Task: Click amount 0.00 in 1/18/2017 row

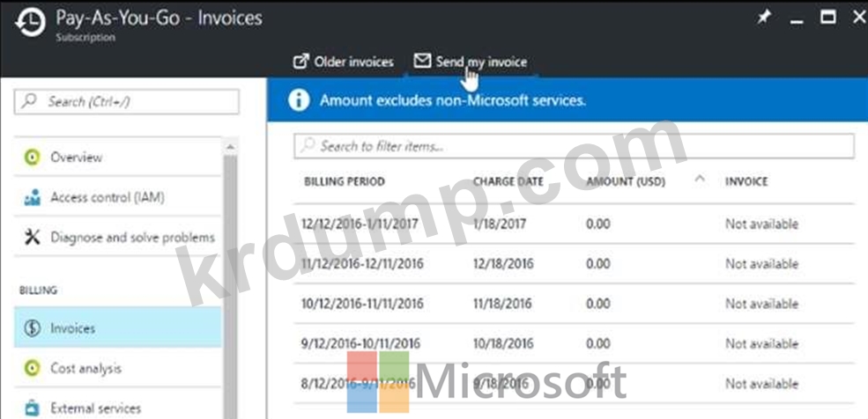Action: [597, 224]
